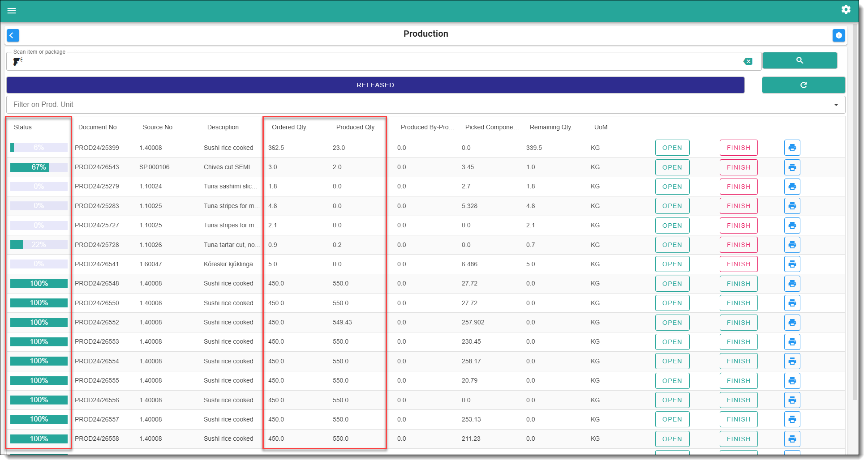
Task: Print order PROD24/25399 with printer icon
Action: pyautogui.click(x=792, y=148)
